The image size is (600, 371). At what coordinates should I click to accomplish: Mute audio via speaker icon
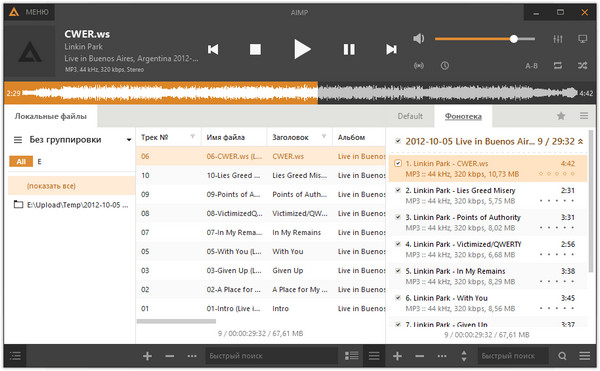coord(419,38)
